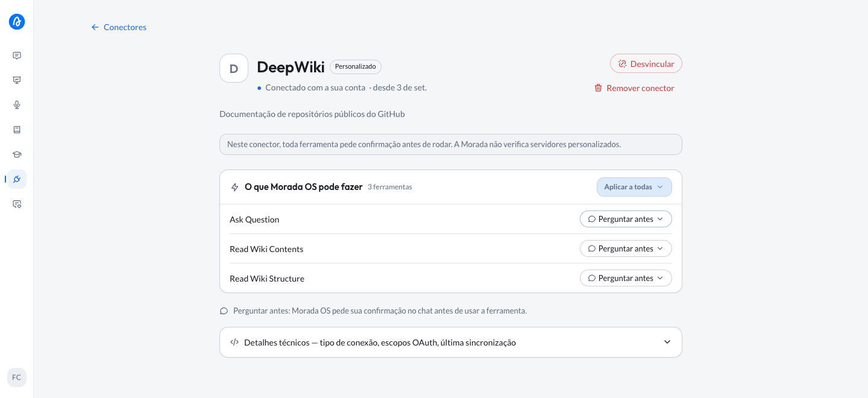Image resolution: width=868 pixels, height=398 pixels.
Task: Click the trash icon for Remover conector
Action: click(598, 88)
